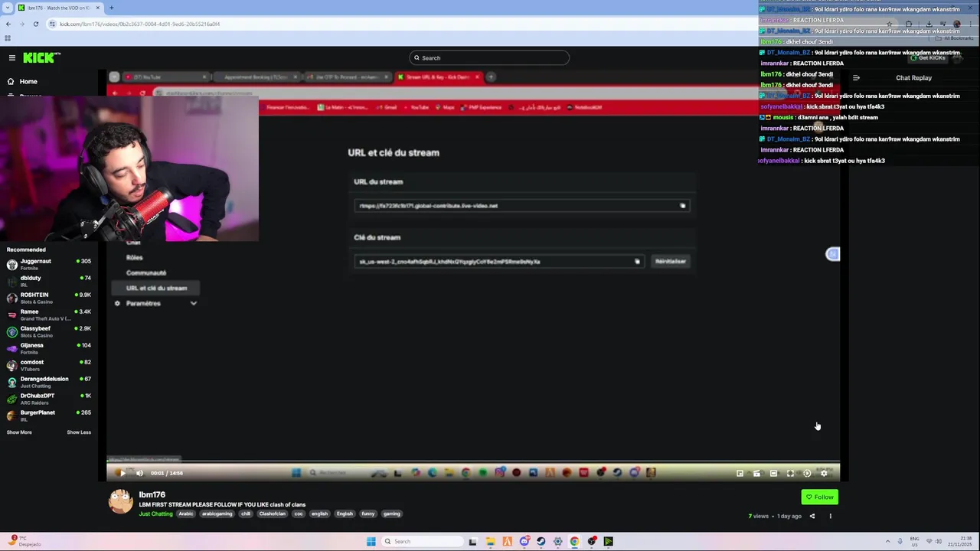The image size is (980, 551).
Task: Click the kick.com address bar URL
Action: click(139, 24)
